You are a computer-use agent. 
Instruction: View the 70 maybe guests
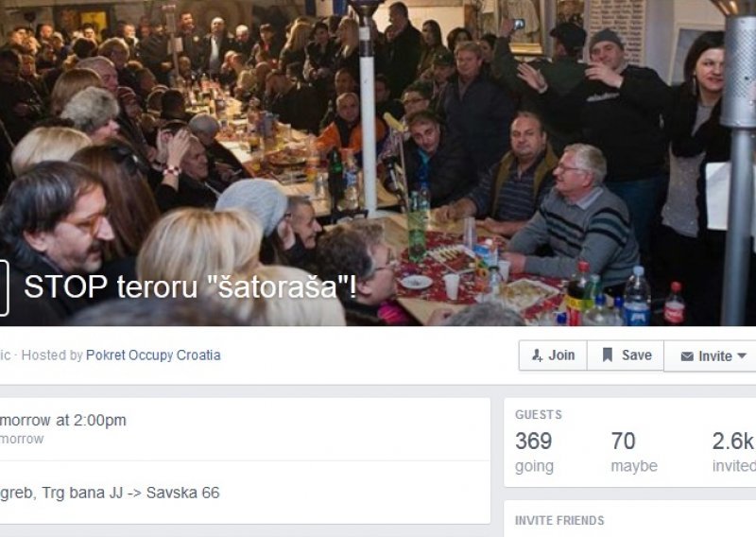(x=624, y=441)
